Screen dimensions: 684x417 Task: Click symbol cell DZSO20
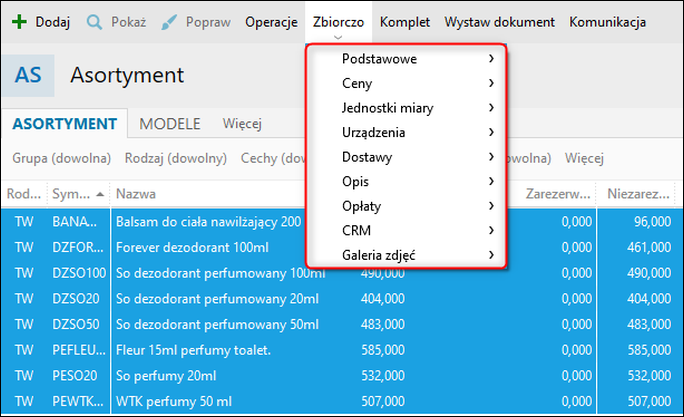[76, 299]
